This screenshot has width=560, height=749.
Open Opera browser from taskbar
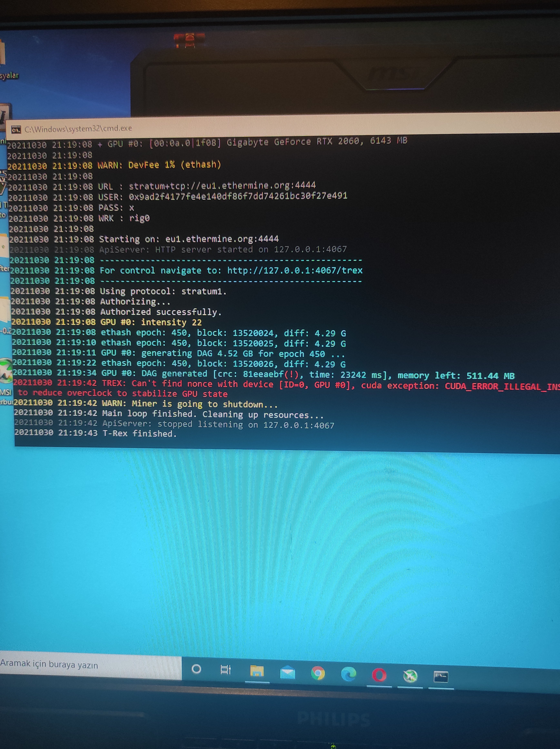(379, 675)
